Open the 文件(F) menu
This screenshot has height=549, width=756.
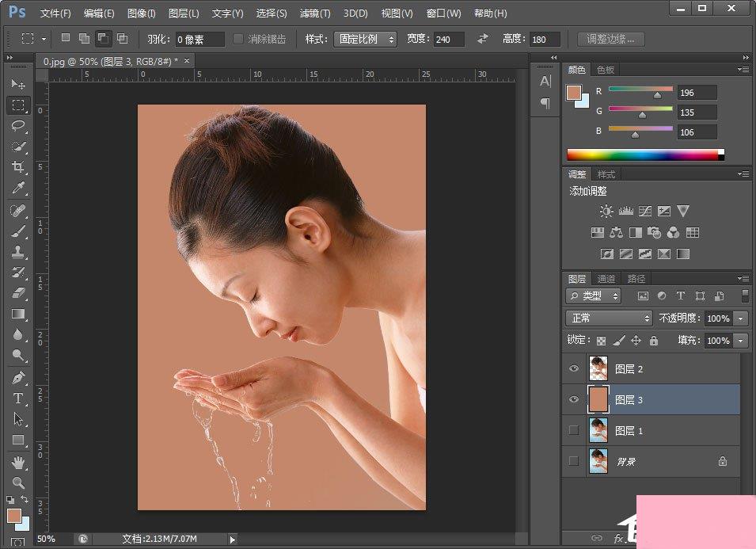[x=55, y=13]
